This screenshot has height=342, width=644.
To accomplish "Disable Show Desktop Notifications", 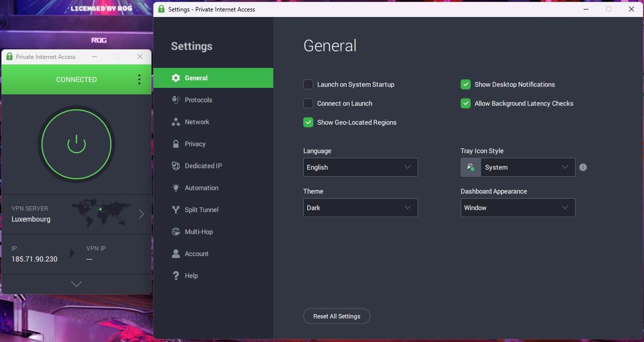I will click(466, 84).
